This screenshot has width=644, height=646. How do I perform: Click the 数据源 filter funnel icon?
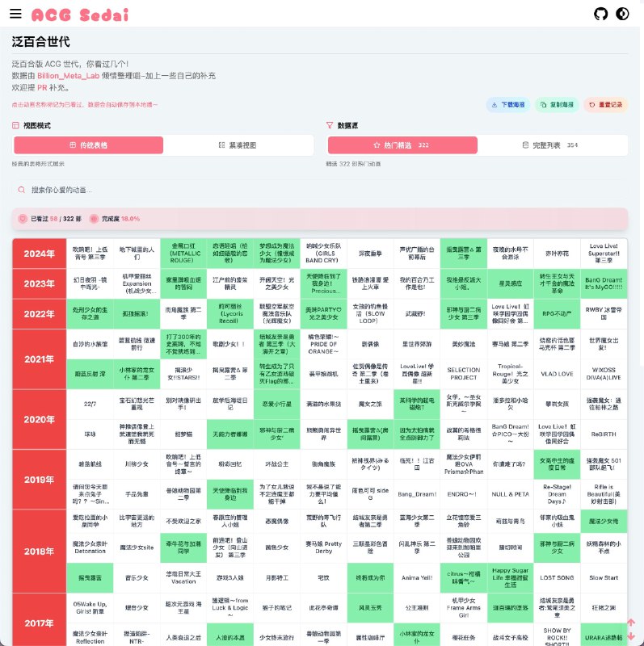pyautogui.click(x=330, y=126)
